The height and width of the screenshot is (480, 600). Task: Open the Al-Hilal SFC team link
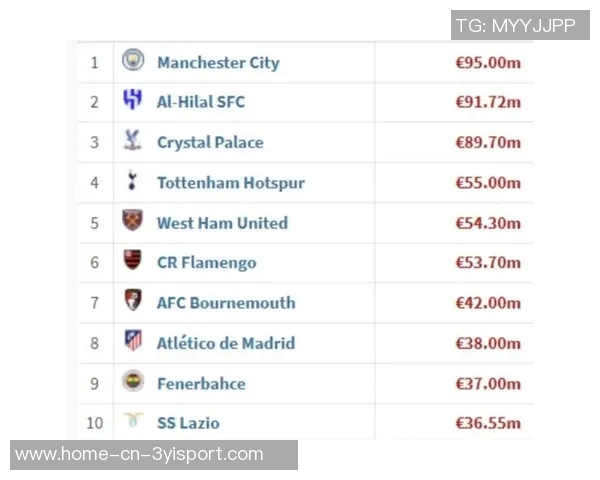tap(201, 102)
